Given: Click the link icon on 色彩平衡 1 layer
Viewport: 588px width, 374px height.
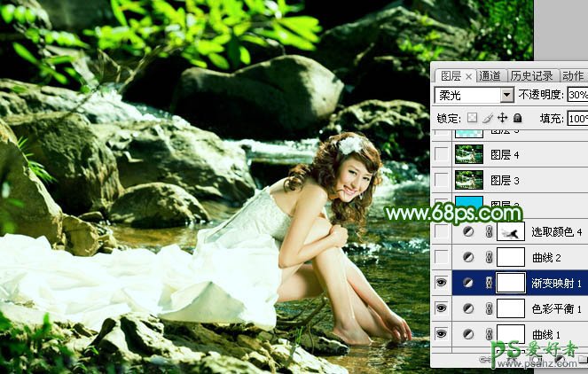Looking at the screenshot, I should (487, 308).
